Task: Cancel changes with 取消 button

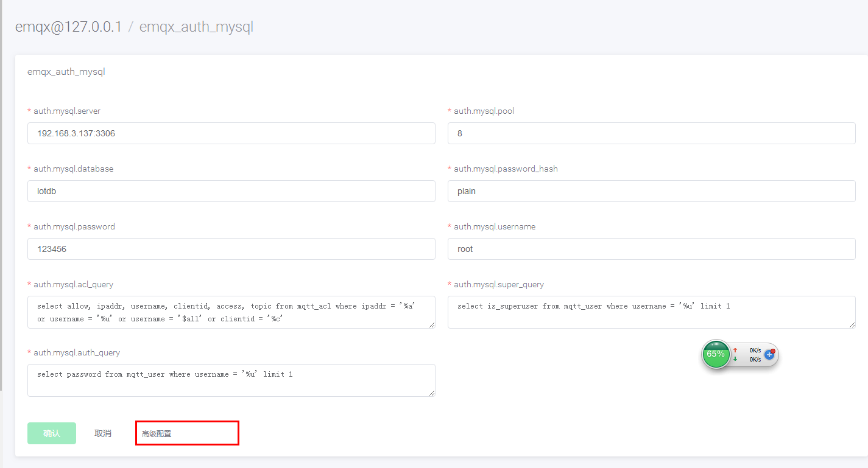Action: pyautogui.click(x=103, y=433)
